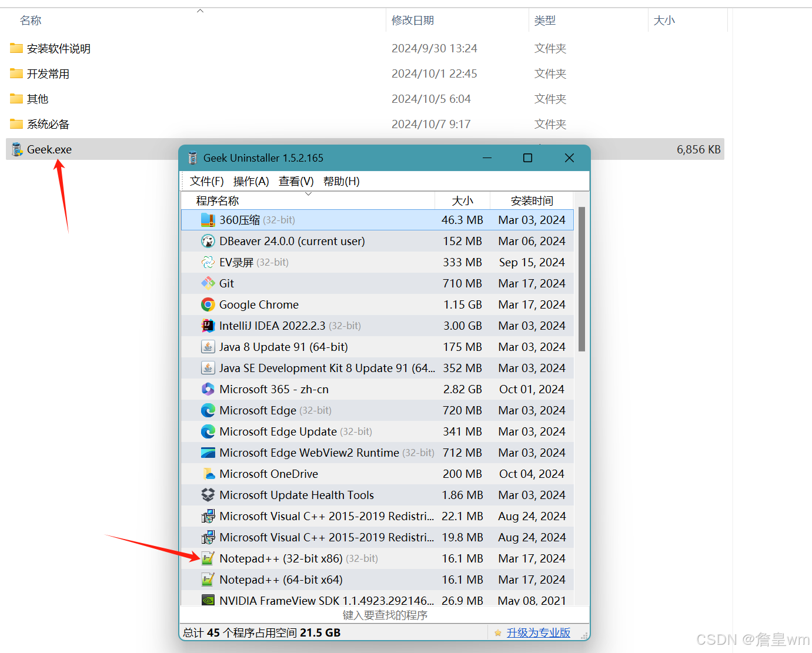Screen dimensions: 812x653
Task: Sort programs by 大小 column in Geek
Action: pos(462,201)
